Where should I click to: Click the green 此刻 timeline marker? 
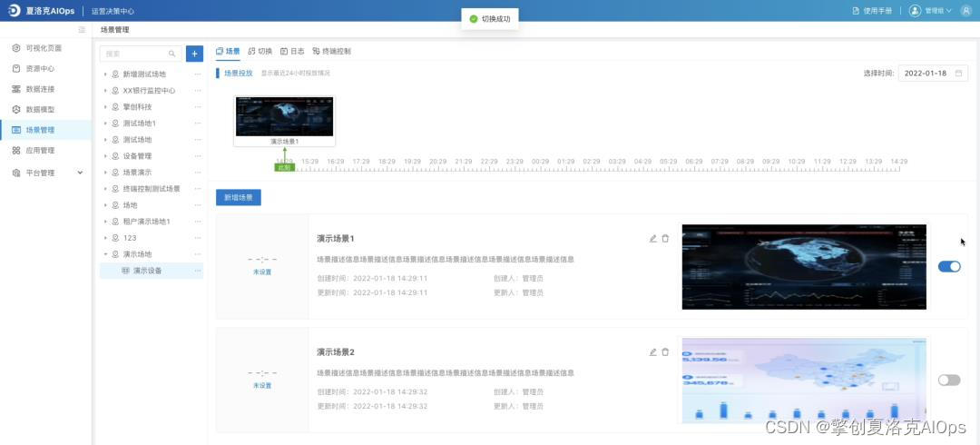(284, 167)
